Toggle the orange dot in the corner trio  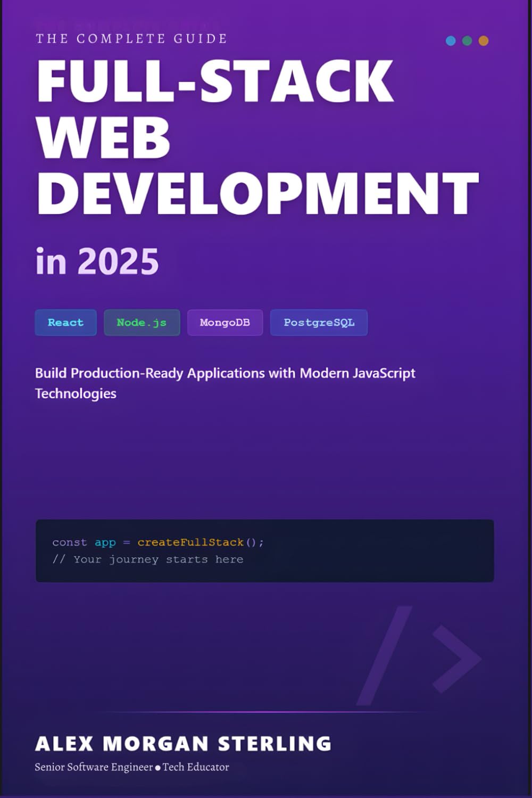(x=483, y=40)
